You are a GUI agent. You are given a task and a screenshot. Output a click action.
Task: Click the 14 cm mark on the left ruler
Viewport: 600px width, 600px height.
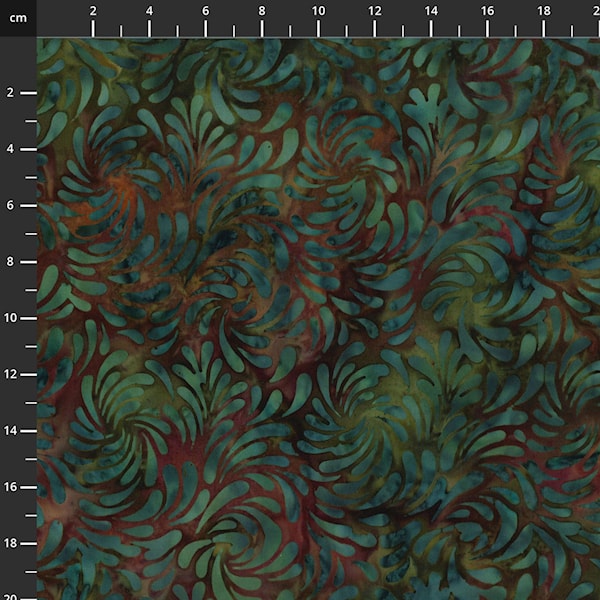coord(11,430)
